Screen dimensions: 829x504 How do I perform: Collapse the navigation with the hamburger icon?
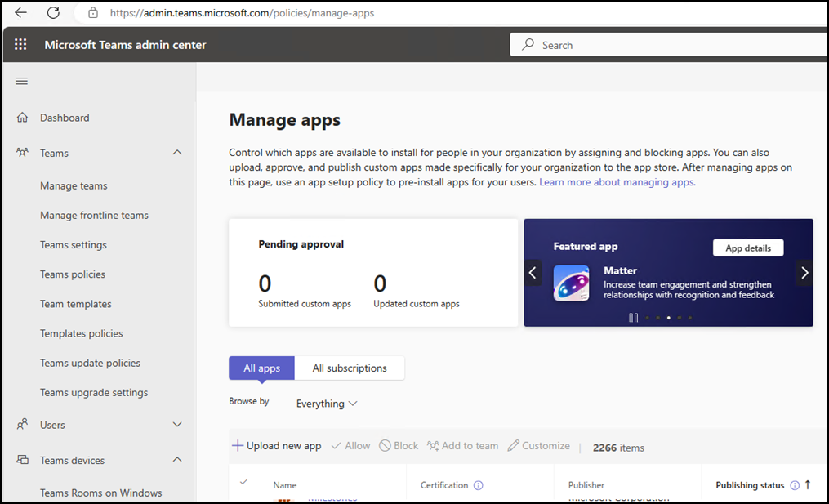(x=22, y=81)
